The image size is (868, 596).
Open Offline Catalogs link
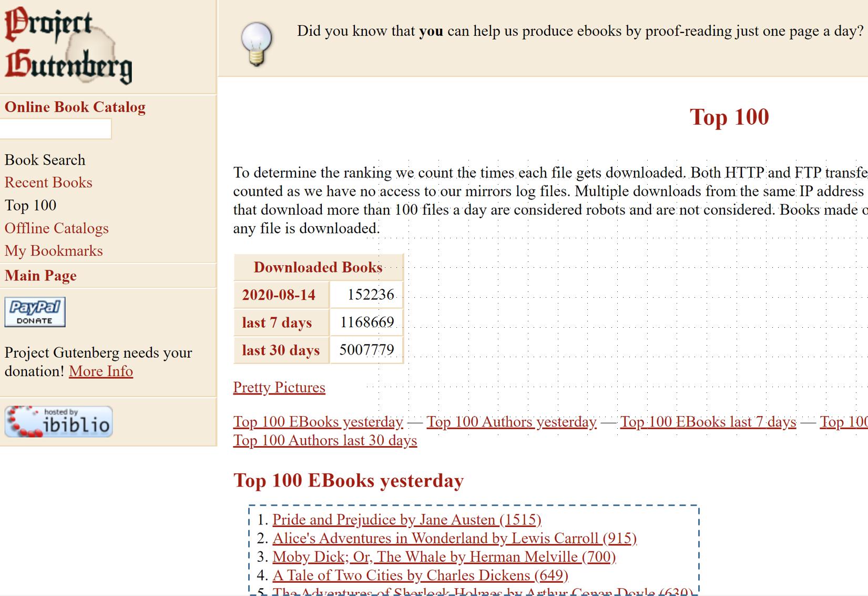coord(57,228)
